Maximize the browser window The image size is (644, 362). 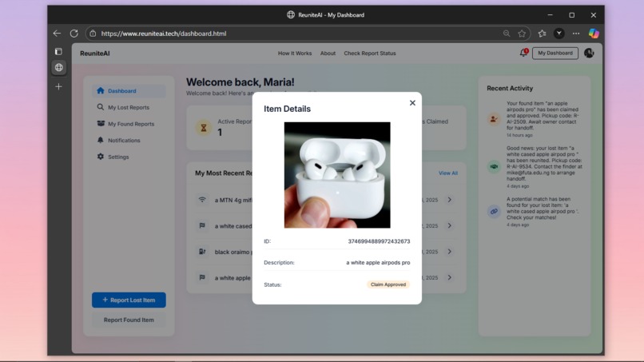click(x=572, y=15)
